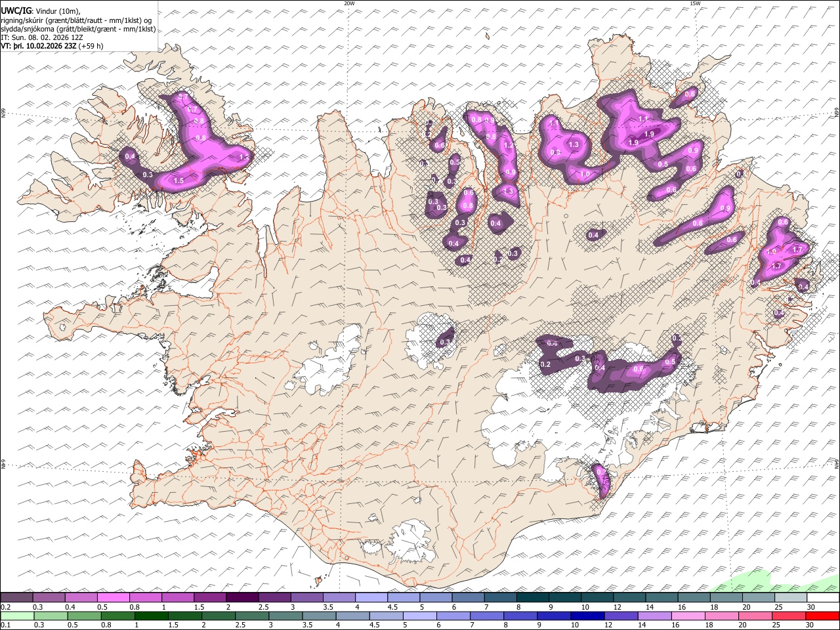This screenshot has height=630, width=840.
Task: Pick top-row legend swatch starting at 0.2
Action: pos(16,598)
